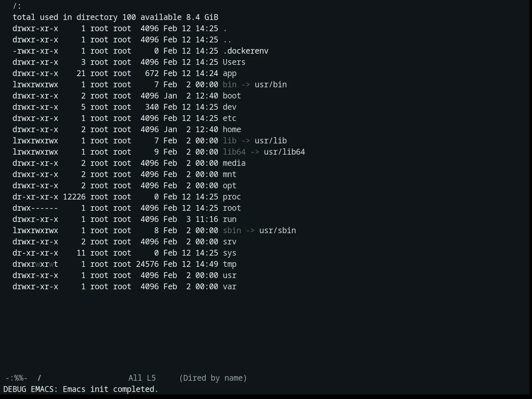Open the var directory
The height and width of the screenshot is (399, 532).
229,286
